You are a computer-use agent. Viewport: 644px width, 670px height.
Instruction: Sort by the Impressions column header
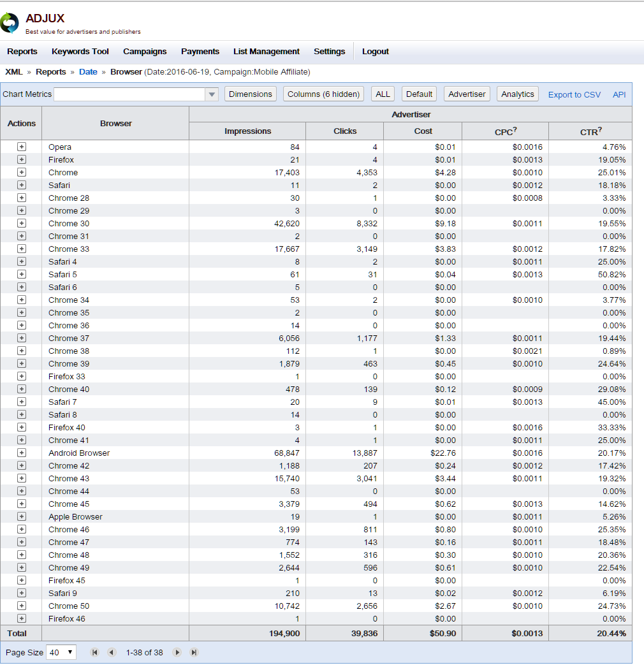click(247, 131)
